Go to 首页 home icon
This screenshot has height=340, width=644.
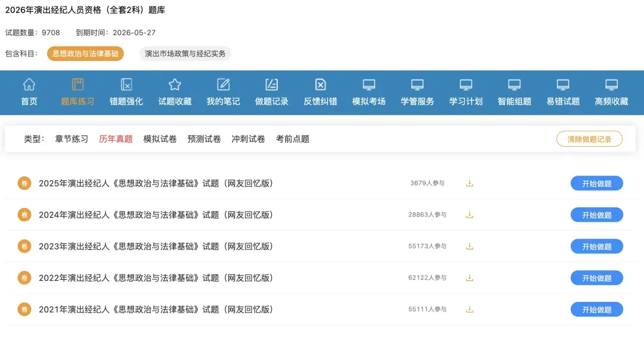[29, 85]
